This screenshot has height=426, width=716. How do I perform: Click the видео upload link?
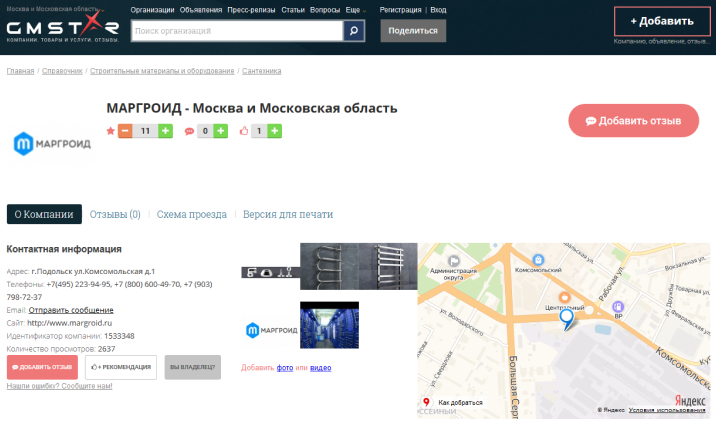click(x=321, y=368)
